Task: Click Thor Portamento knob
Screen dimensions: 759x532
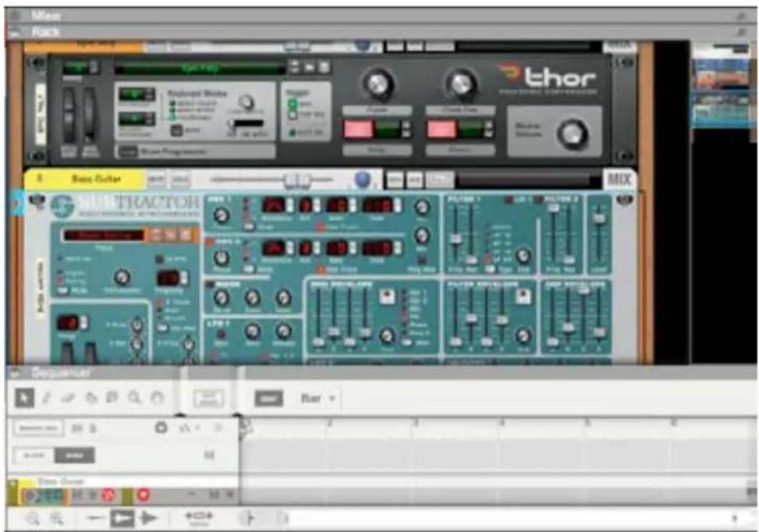Action: [246, 102]
